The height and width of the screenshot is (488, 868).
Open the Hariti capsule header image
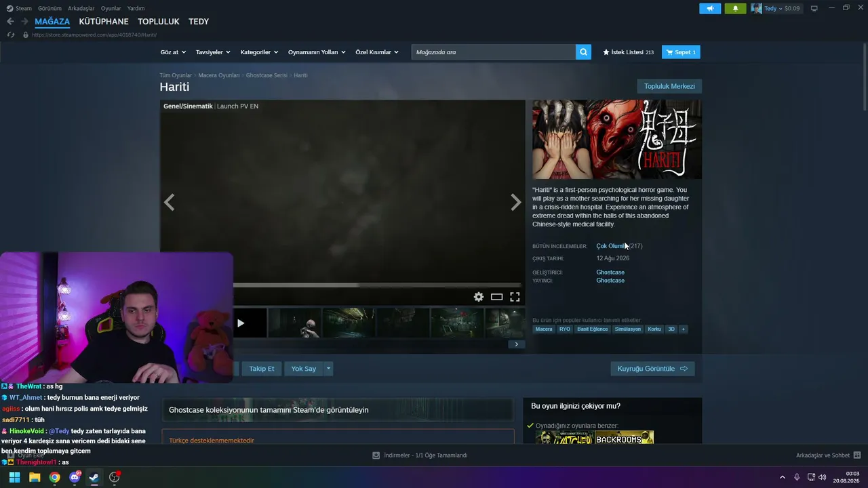pos(617,140)
